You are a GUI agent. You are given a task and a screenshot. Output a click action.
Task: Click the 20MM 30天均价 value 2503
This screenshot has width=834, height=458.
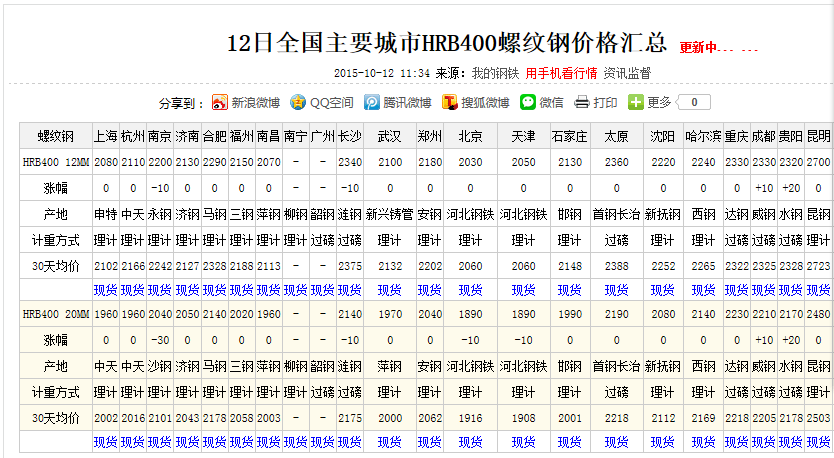818,418
